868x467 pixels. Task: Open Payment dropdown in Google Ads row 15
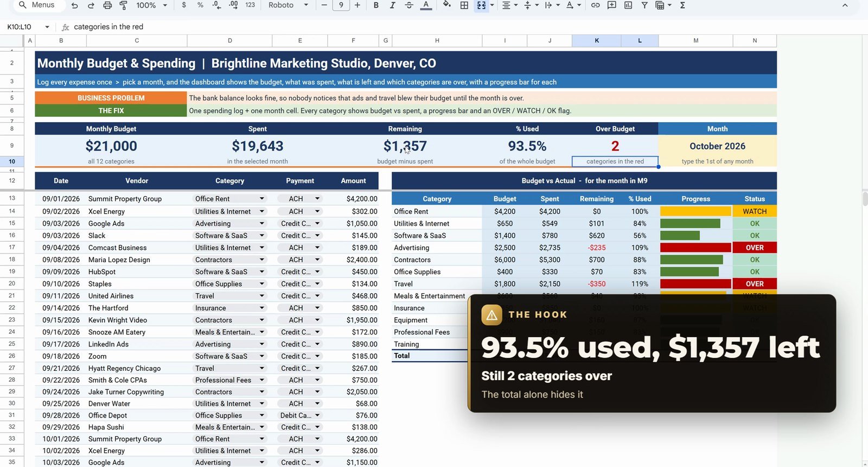coord(317,223)
